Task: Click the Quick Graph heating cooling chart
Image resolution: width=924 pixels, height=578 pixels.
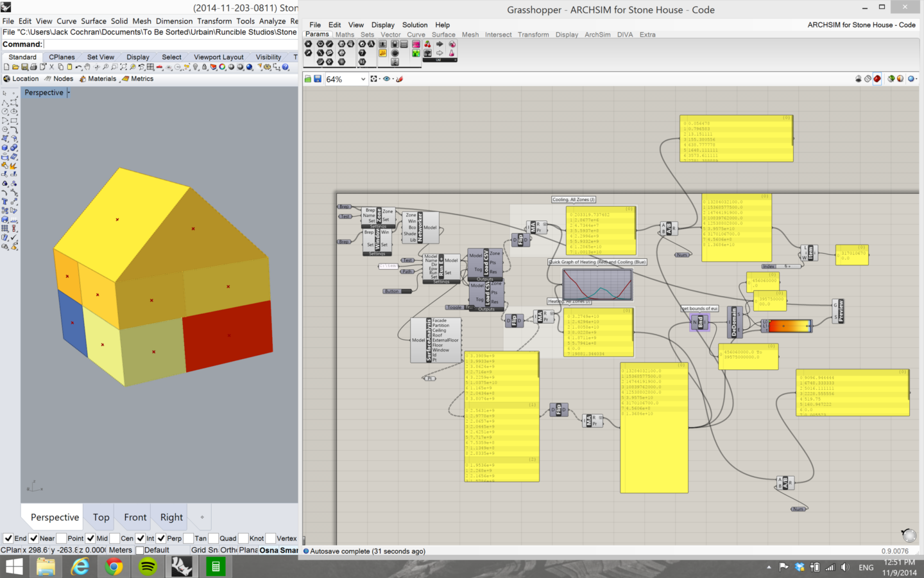Action: (x=597, y=285)
